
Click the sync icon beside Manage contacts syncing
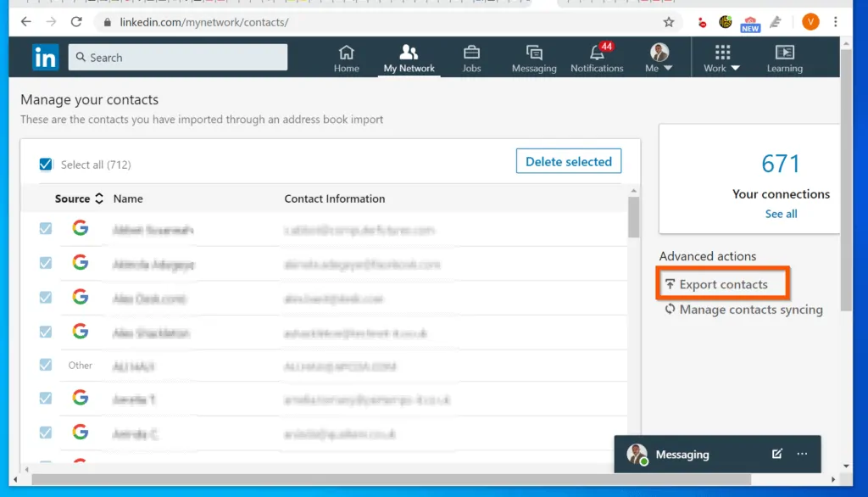tap(670, 309)
